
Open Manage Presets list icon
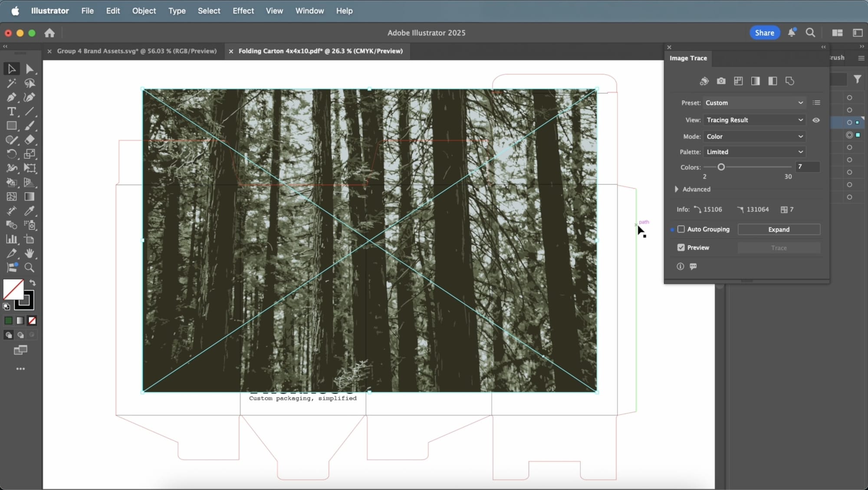[x=816, y=103]
